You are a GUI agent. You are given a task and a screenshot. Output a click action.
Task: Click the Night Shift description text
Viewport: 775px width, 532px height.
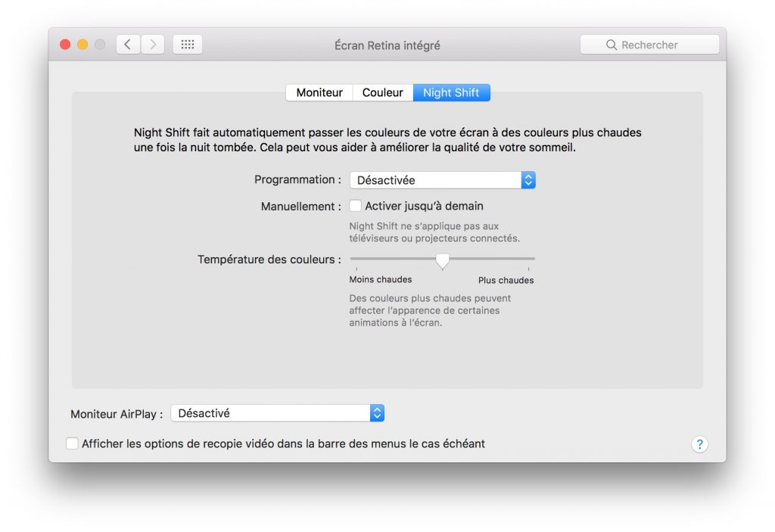(x=387, y=140)
